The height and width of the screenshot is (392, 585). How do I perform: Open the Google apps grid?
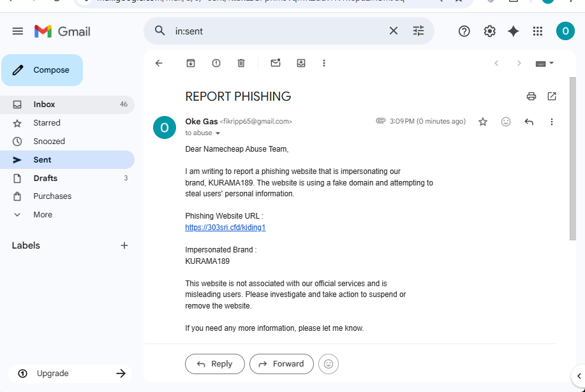tap(538, 31)
